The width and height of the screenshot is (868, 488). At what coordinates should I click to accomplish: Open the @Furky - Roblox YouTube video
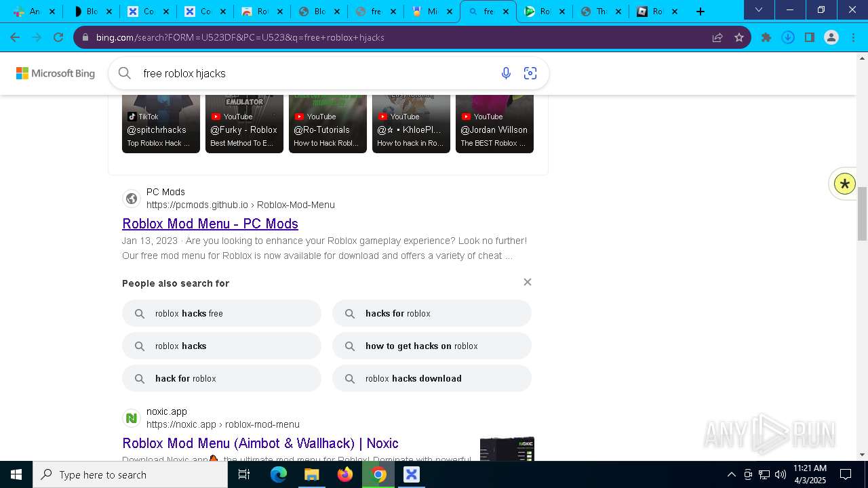coord(244,124)
